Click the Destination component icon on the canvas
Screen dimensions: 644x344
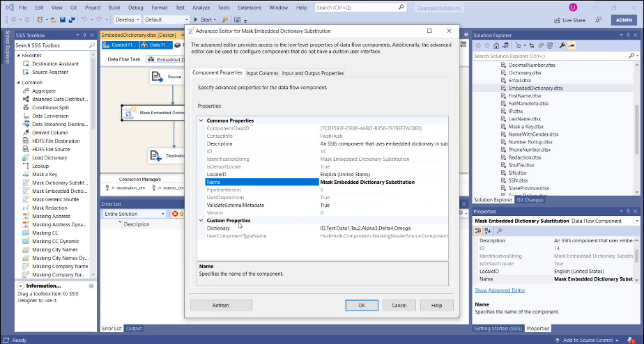click(x=155, y=155)
